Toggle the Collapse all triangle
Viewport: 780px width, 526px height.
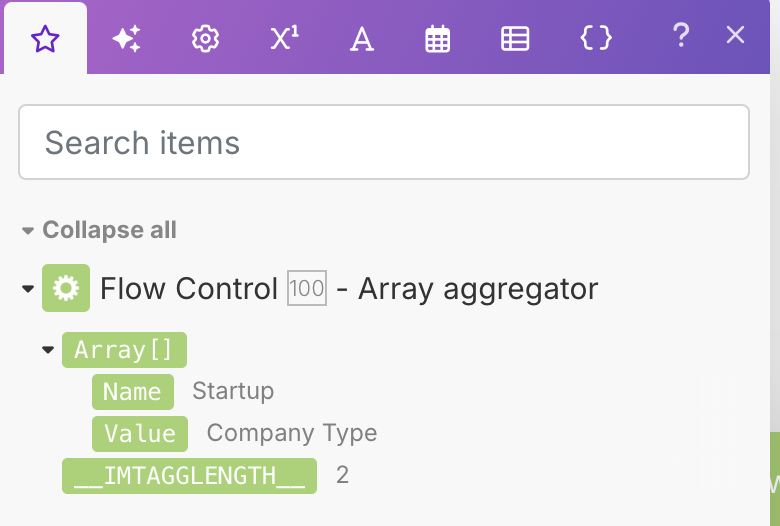[x=27, y=231]
